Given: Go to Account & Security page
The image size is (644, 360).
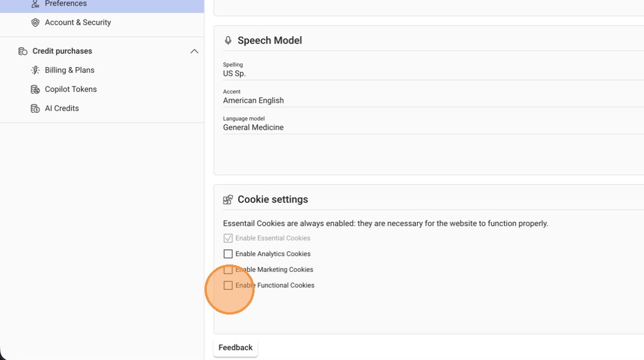Looking at the screenshot, I should point(78,22).
